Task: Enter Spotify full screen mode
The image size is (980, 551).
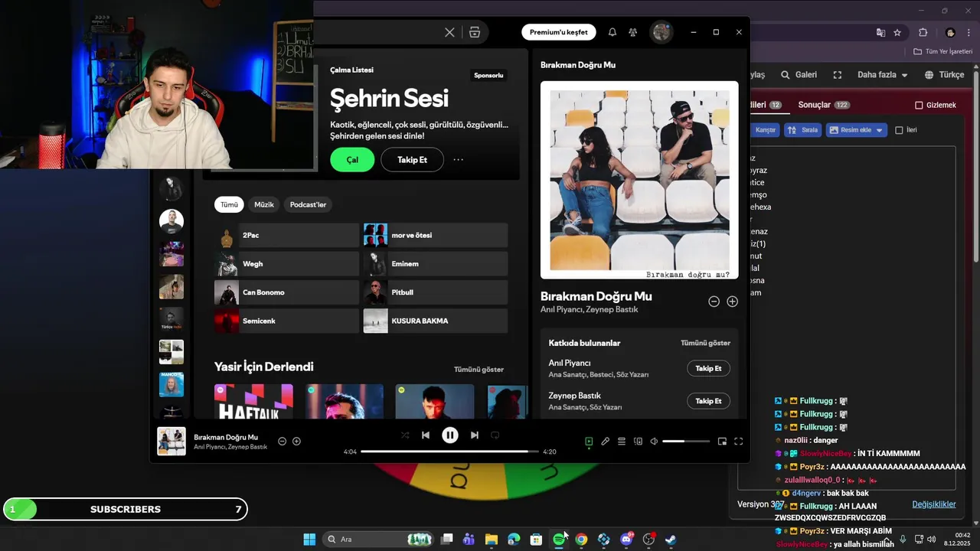Action: 739,441
